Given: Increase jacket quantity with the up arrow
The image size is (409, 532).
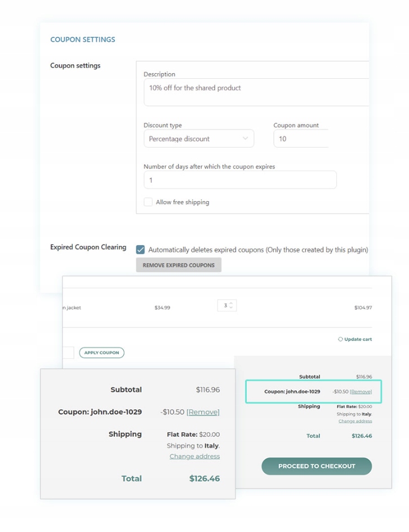Looking at the screenshot, I should tap(231, 303).
